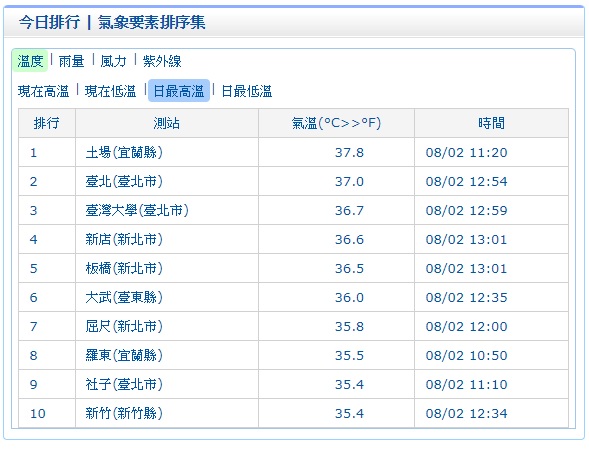This screenshot has width=589, height=455.
Task: Click the 37.0 temperature value
Action: tap(349, 181)
